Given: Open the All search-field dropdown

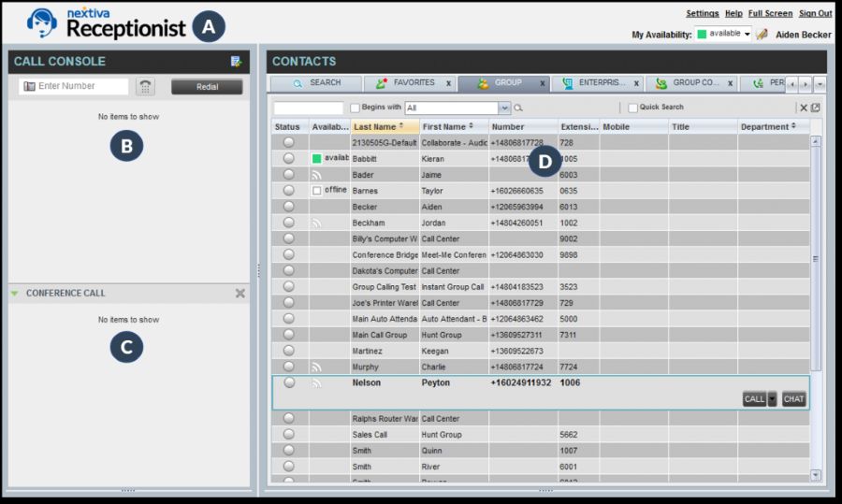Looking at the screenshot, I should point(504,108).
